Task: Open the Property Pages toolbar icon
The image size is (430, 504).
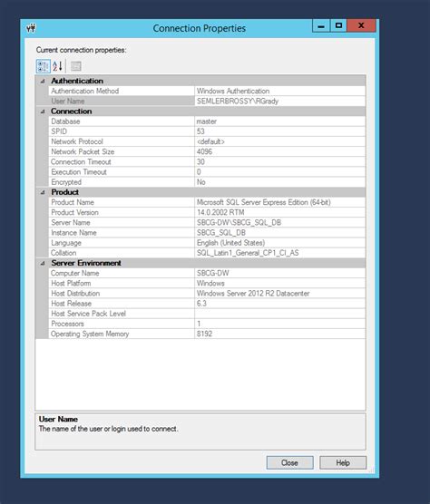Action: (x=76, y=66)
